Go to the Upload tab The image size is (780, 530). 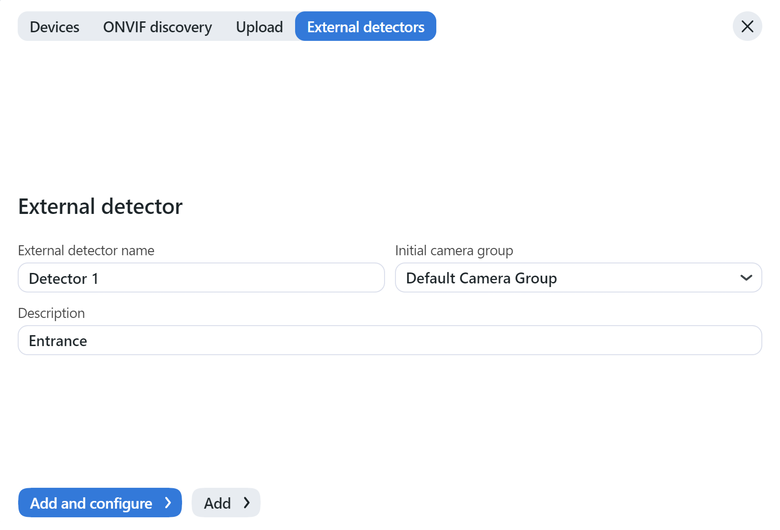(x=259, y=27)
